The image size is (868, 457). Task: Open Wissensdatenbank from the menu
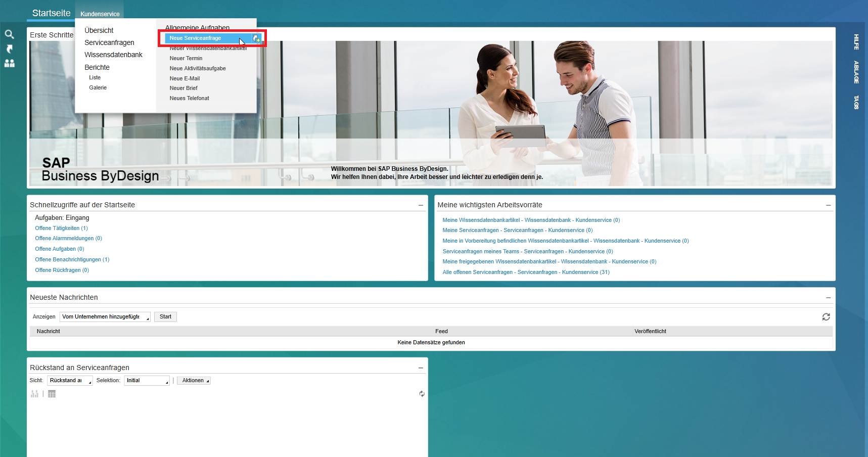click(x=113, y=55)
